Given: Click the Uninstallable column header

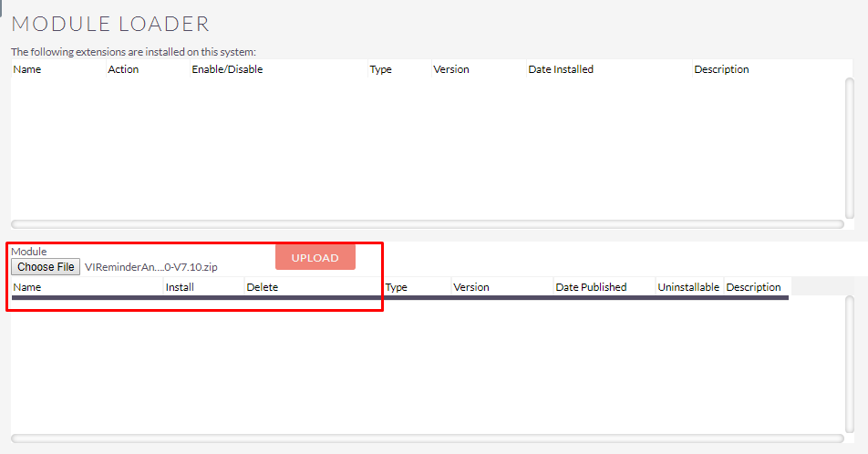Looking at the screenshot, I should coord(688,287).
